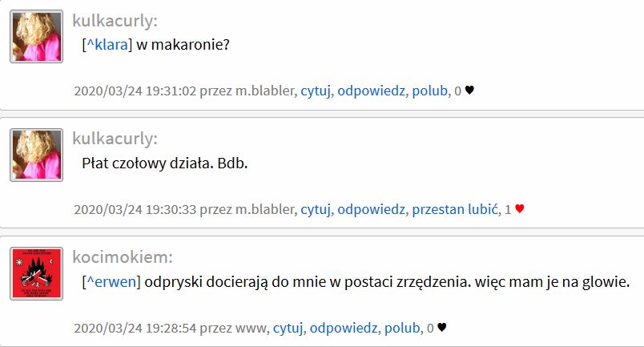The height and width of the screenshot is (347, 644).
Task: Open kocimokiem red avatar image
Action: pos(37,273)
